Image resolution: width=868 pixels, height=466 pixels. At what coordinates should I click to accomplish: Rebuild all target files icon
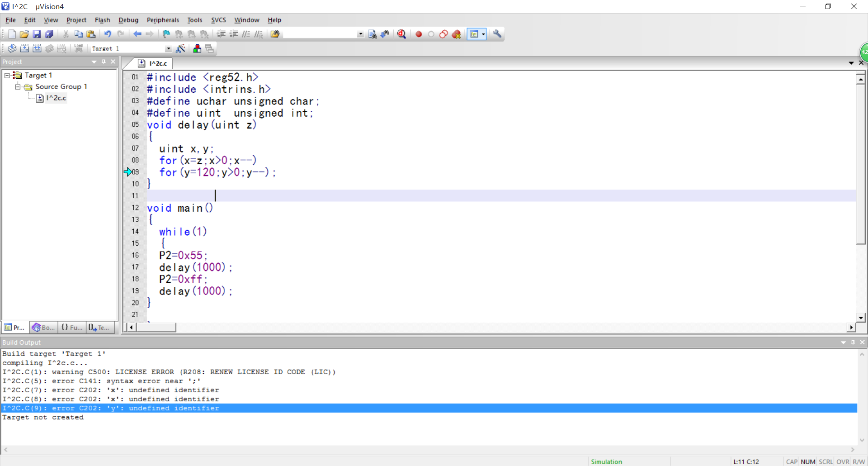(x=37, y=48)
